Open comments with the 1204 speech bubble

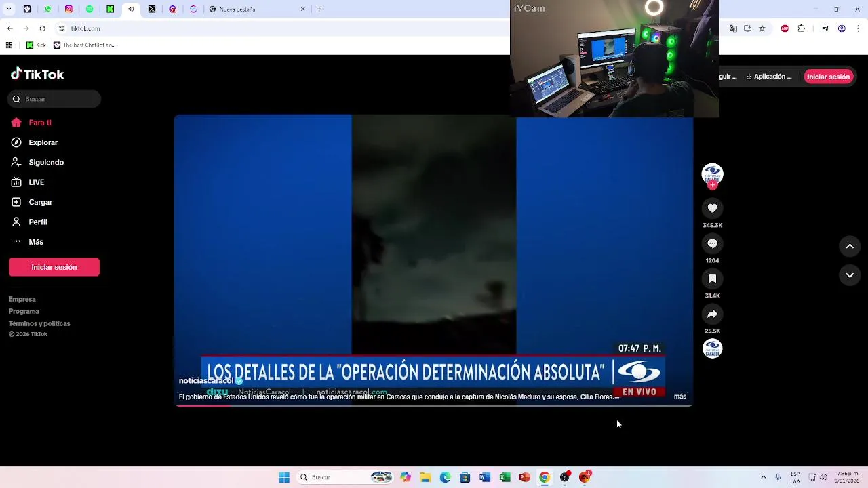712,243
